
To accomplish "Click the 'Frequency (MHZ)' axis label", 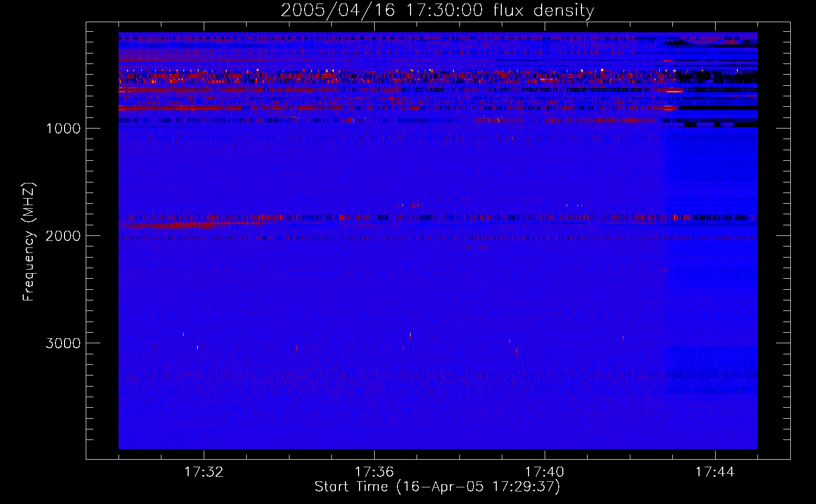I will [29, 242].
